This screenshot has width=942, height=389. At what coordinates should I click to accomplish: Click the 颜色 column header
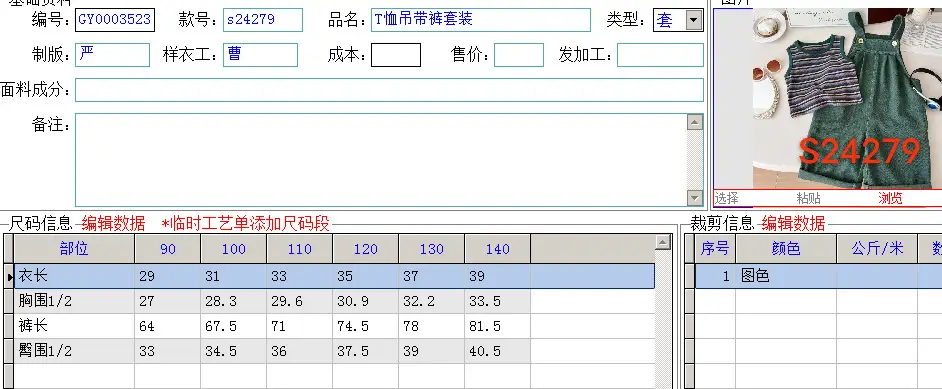(786, 249)
